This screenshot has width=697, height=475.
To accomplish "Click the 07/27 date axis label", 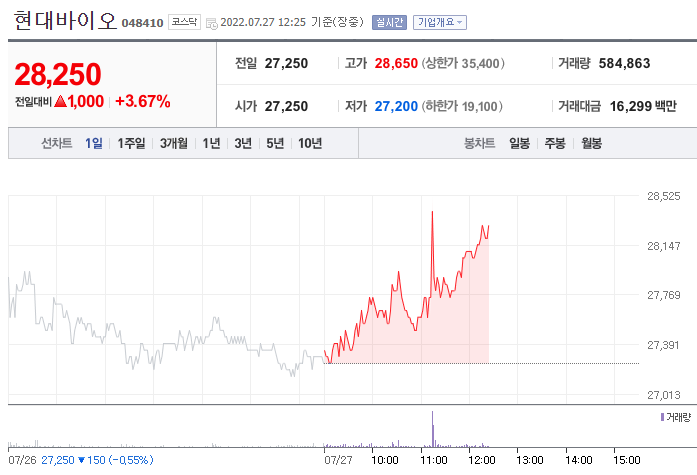I will [x=338, y=460].
